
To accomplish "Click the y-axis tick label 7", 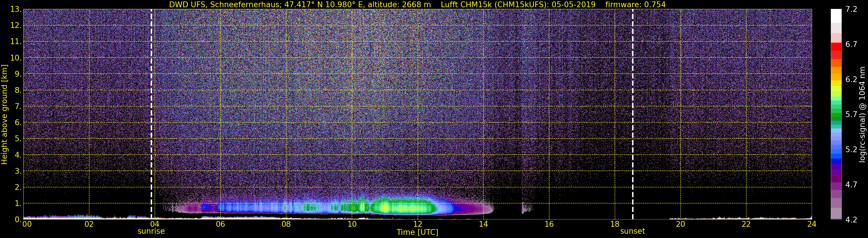I will click(18, 107).
